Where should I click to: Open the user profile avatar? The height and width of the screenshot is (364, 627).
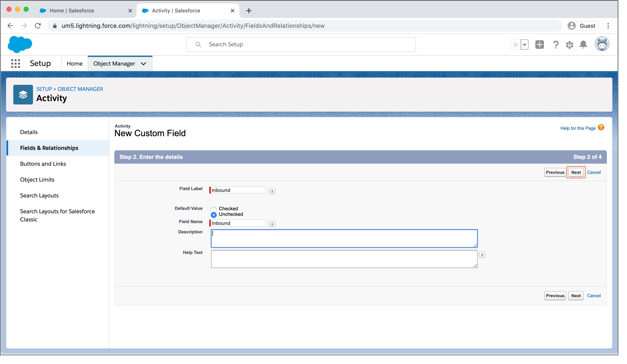click(602, 44)
